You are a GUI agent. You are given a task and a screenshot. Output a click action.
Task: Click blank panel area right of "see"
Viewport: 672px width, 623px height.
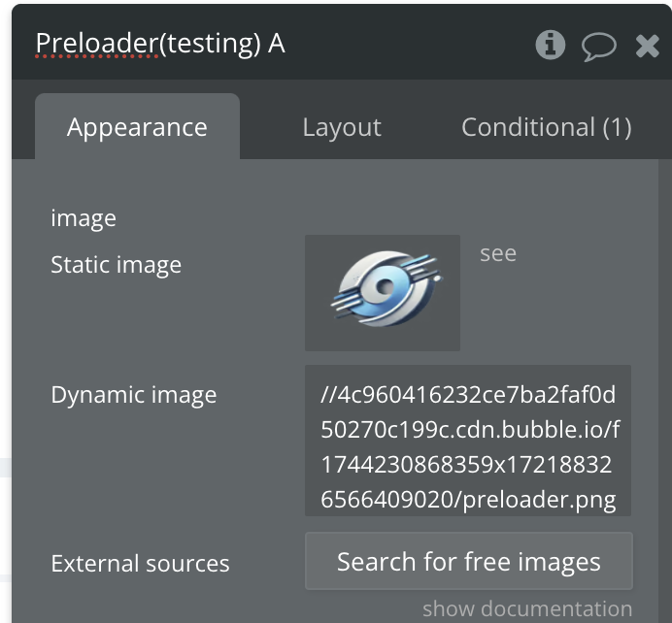point(583,291)
